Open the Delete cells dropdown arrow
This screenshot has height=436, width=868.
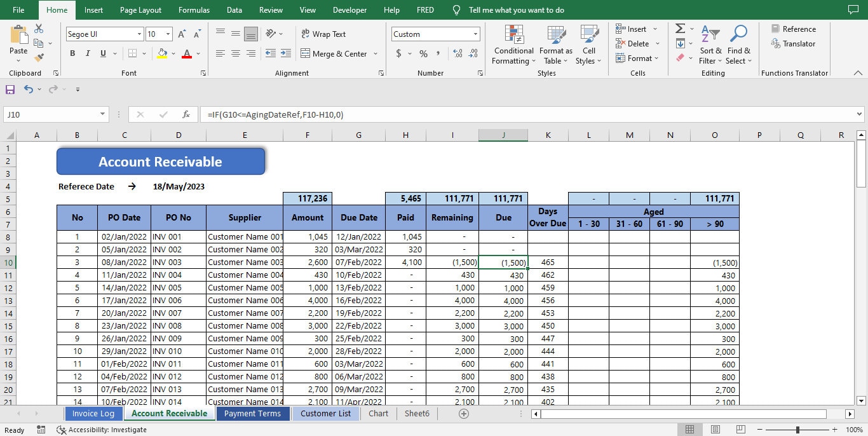pos(657,44)
